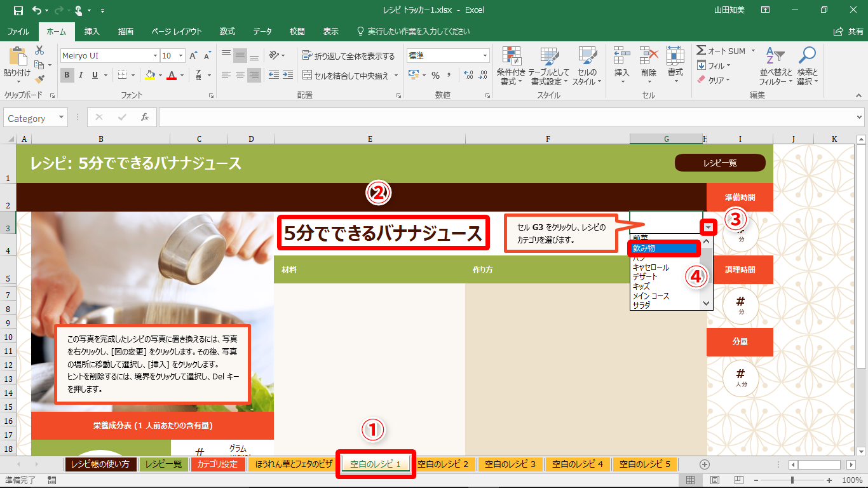Image resolution: width=868 pixels, height=488 pixels.
Task: Toggle Underline formatting
Action: tap(95, 75)
